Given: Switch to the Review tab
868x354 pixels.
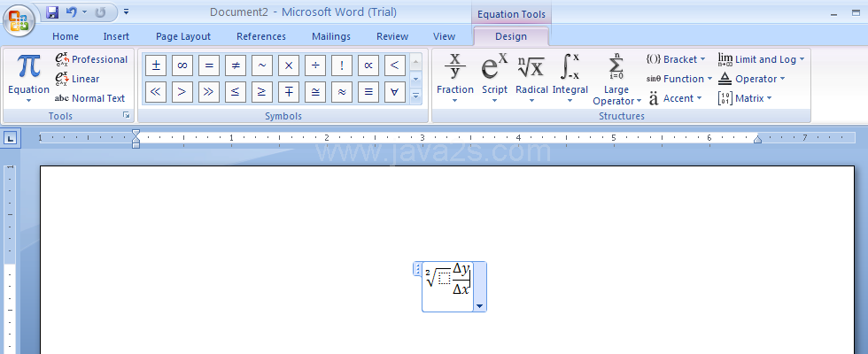Looking at the screenshot, I should [x=392, y=36].
